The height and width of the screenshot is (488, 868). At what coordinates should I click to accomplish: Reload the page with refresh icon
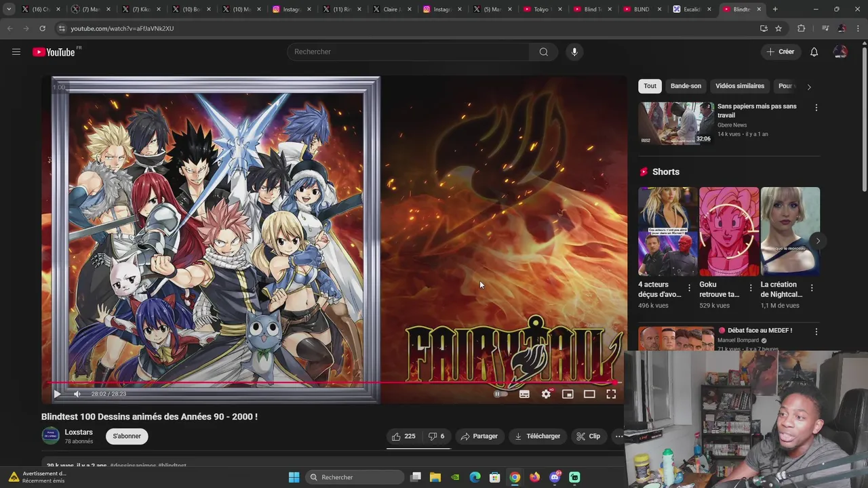pyautogui.click(x=42, y=28)
